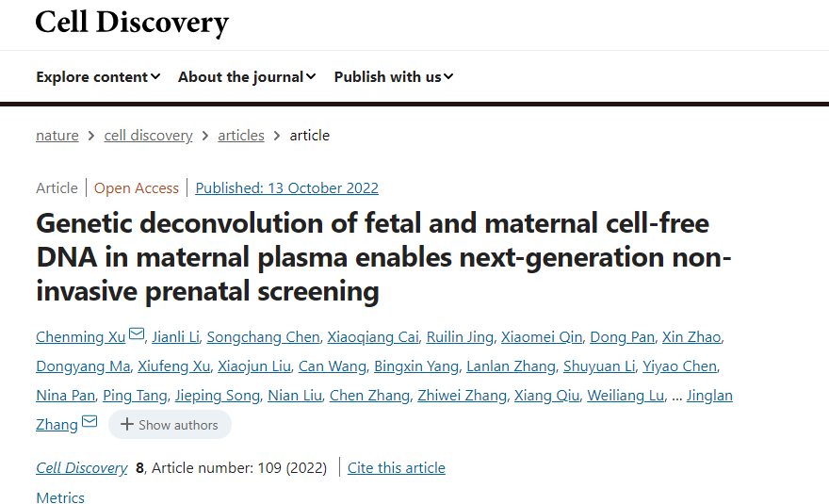
Task: Open the Metrics link
Action: (x=60, y=497)
